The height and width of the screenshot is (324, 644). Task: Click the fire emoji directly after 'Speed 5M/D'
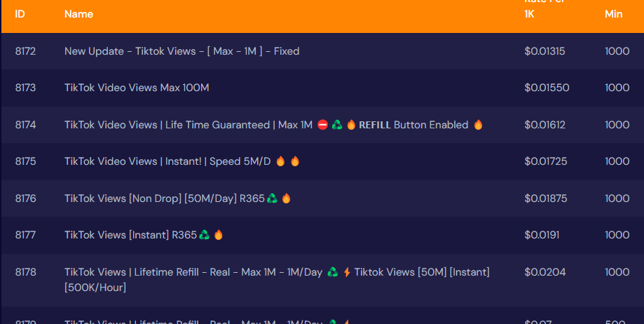coord(280,161)
